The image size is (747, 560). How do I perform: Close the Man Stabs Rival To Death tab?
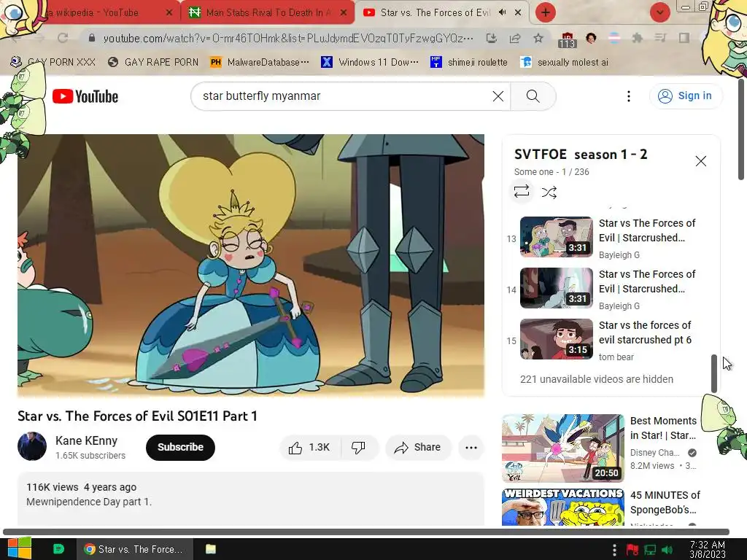pos(344,12)
